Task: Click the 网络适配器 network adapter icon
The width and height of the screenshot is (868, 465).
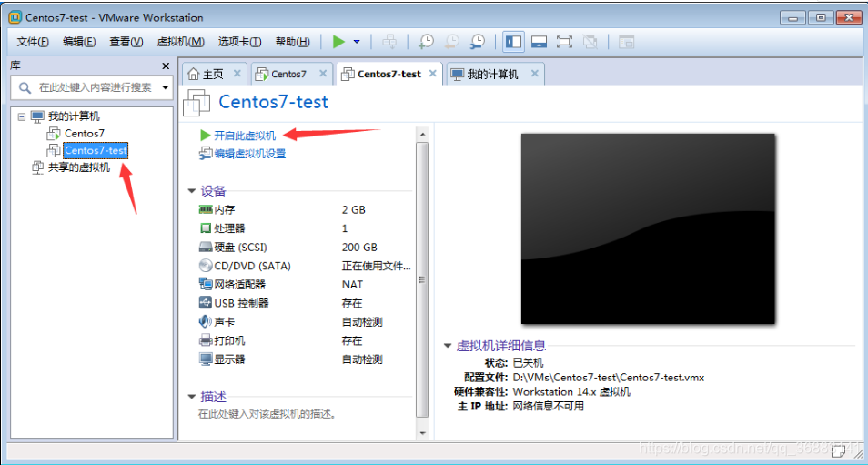Action: pos(206,285)
